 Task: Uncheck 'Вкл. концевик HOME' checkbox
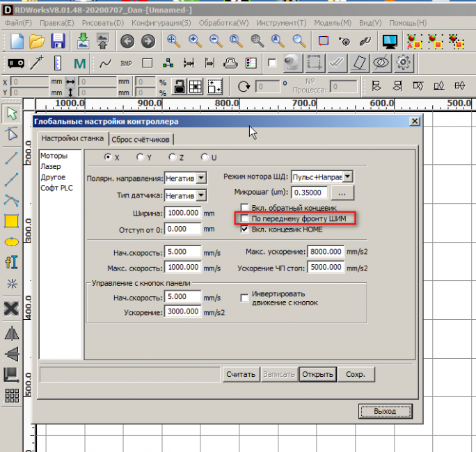click(245, 229)
